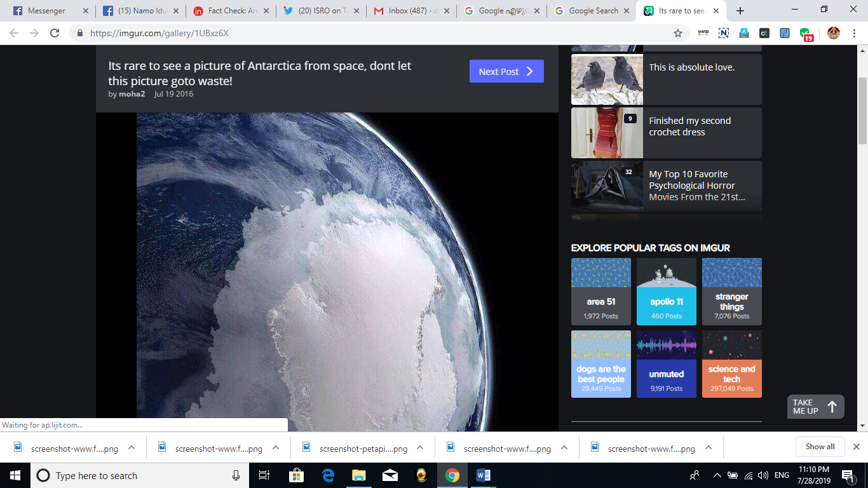The image size is (868, 488).
Task: Click the blue maze-like extension icon
Action: click(785, 33)
